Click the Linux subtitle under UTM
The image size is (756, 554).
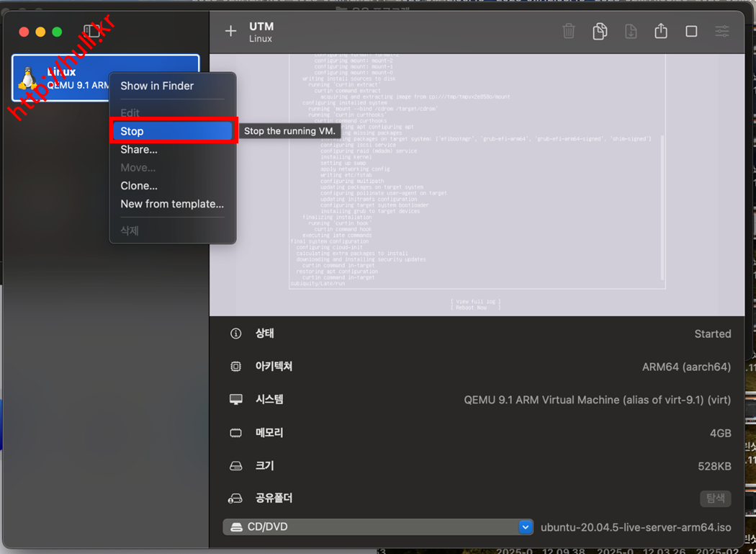261,39
